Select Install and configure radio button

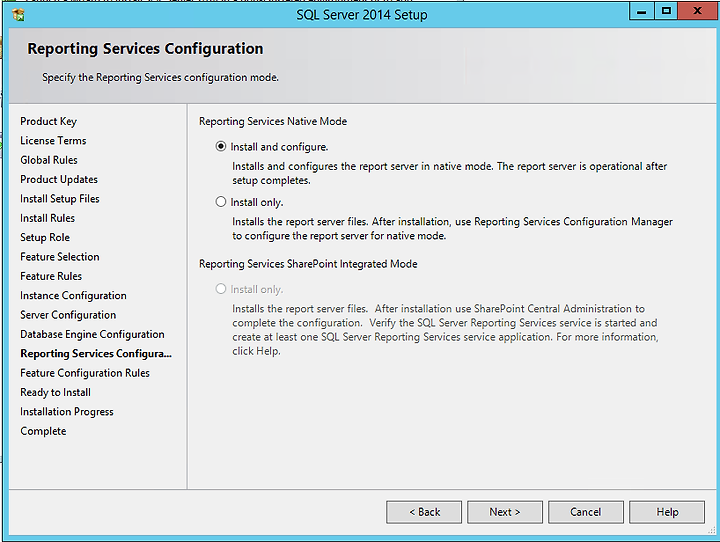pyautogui.click(x=221, y=147)
